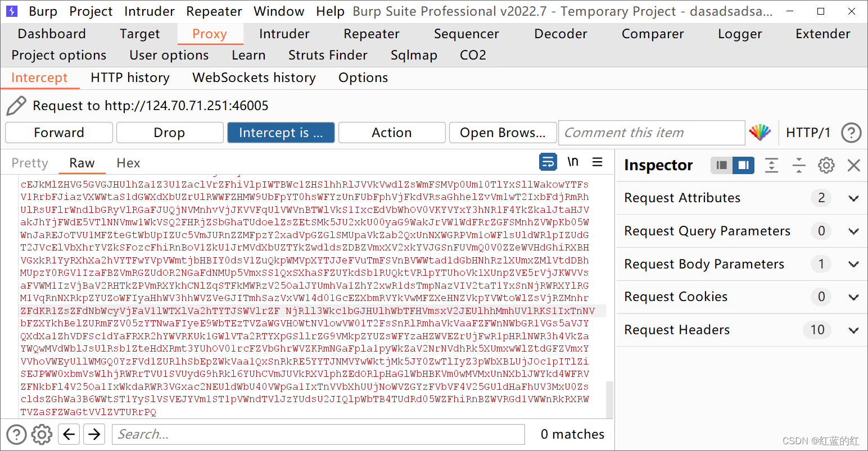The width and height of the screenshot is (868, 451).
Task: Open the Extender tab
Action: 823,34
